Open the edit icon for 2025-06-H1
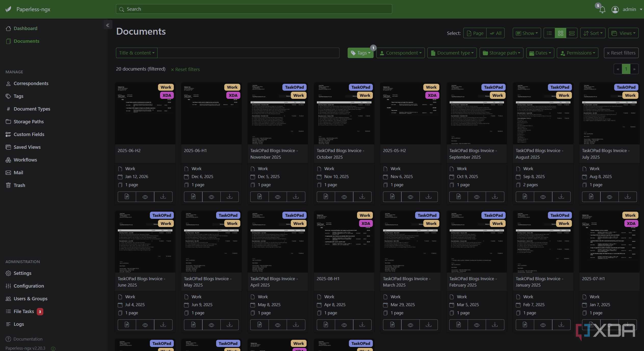Screen dimensions: 644x351 click(193, 197)
